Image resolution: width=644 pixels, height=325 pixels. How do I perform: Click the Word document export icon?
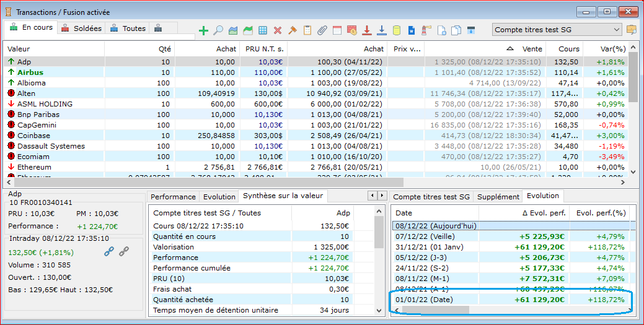[412, 30]
